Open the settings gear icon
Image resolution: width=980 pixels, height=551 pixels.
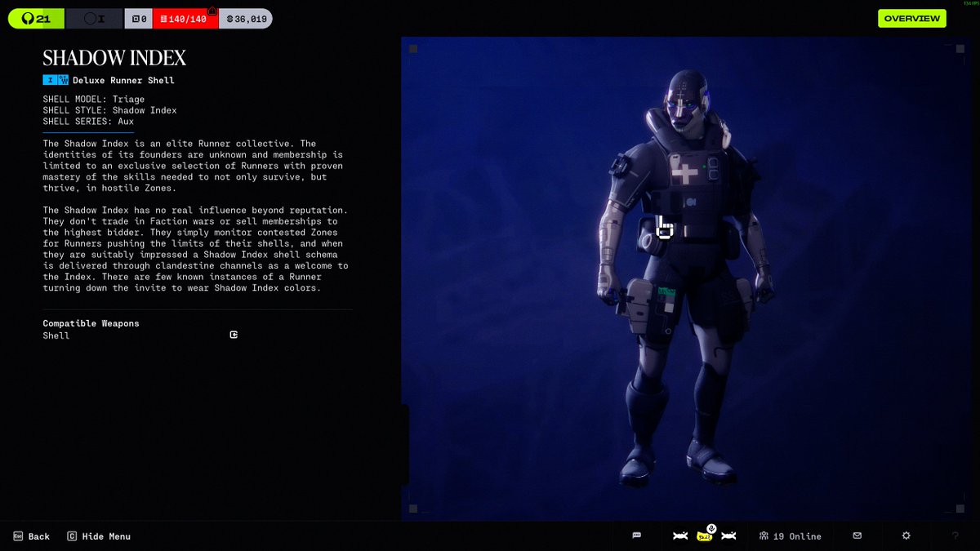click(906, 535)
